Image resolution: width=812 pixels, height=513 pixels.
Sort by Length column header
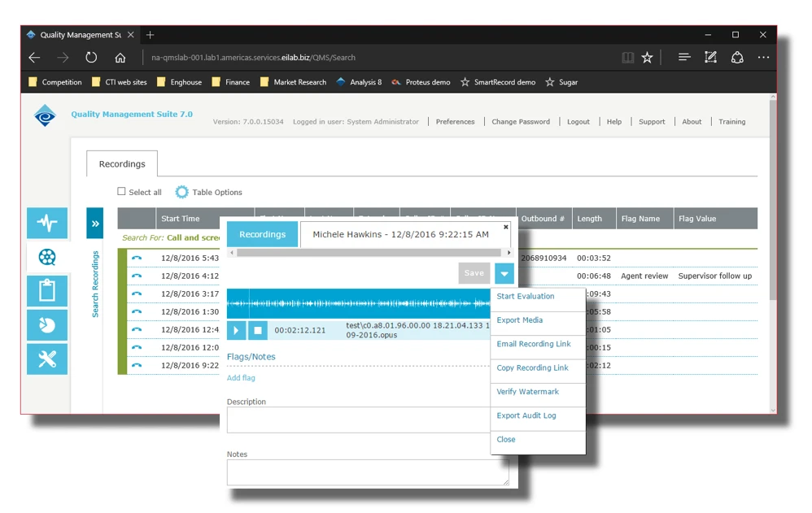[x=593, y=219]
